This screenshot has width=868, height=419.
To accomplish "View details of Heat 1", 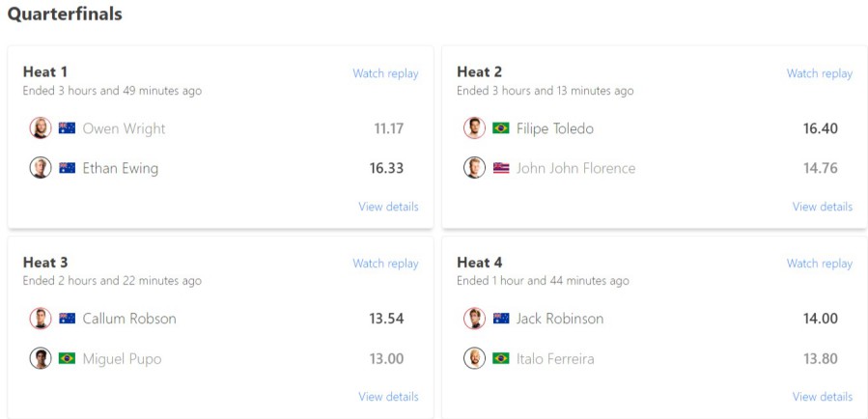I will tap(388, 207).
